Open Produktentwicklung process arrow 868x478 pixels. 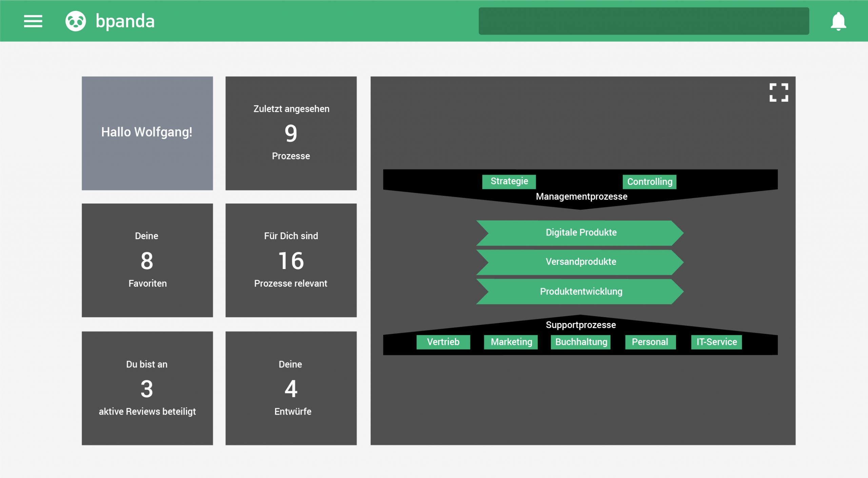pyautogui.click(x=580, y=291)
